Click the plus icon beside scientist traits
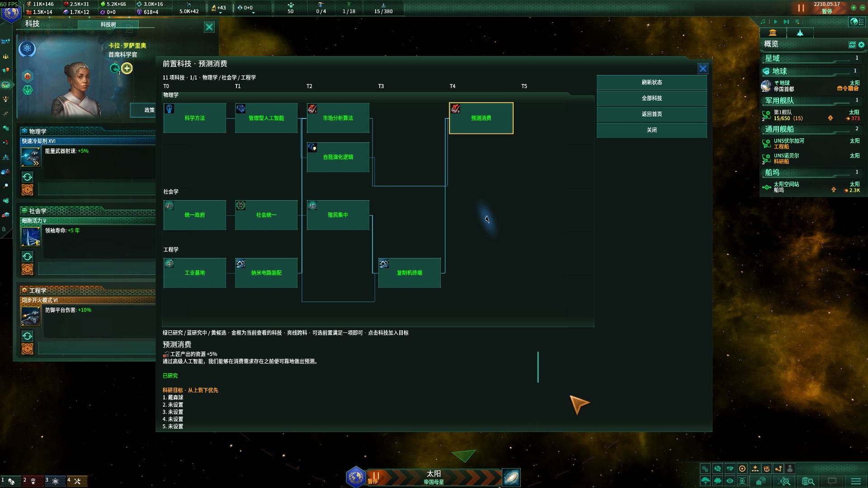Viewport: 868px width, 488px height. [x=127, y=68]
